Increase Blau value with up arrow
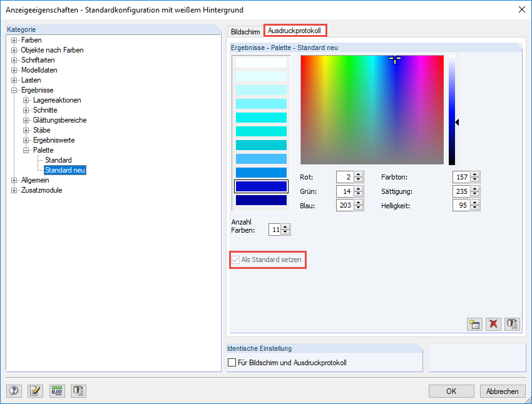Screen dimensions: 532x404 (359, 203)
